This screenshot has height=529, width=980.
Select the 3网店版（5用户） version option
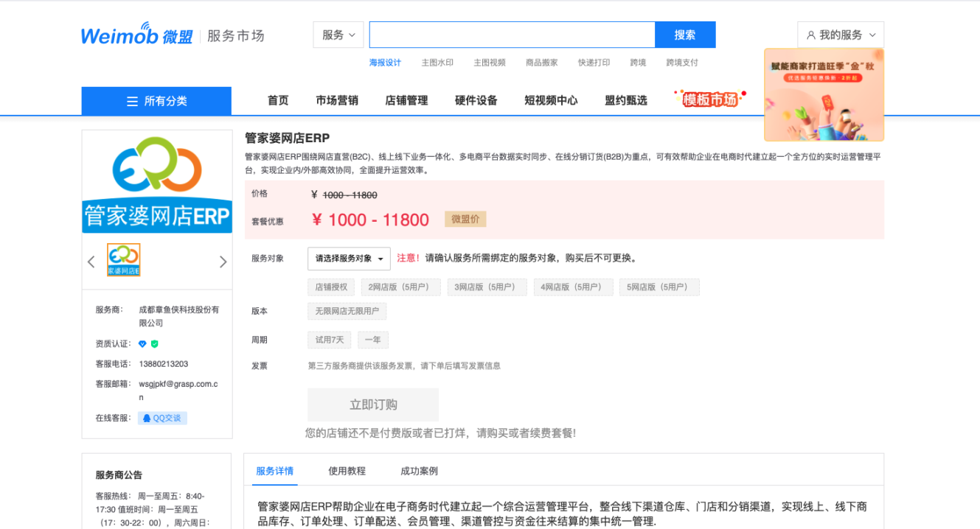click(487, 287)
